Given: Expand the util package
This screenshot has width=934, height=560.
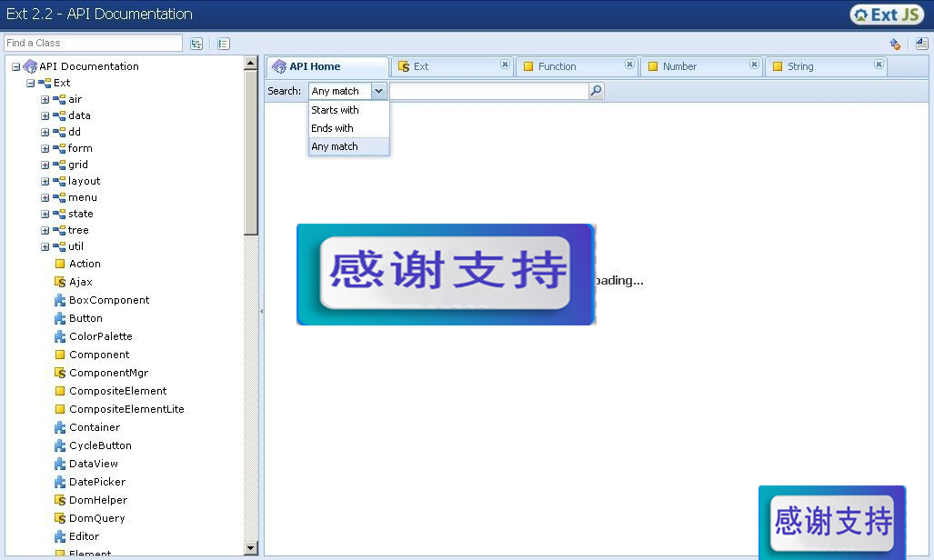Looking at the screenshot, I should click(x=45, y=246).
